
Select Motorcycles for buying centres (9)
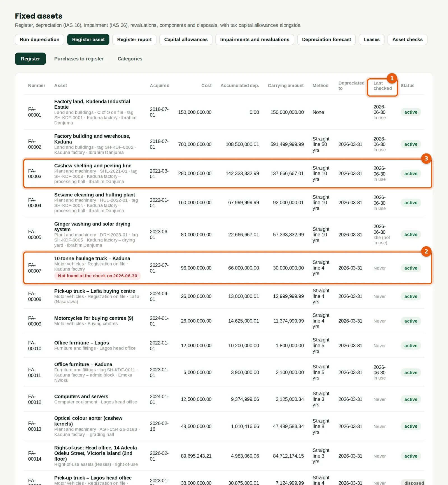[94, 318]
